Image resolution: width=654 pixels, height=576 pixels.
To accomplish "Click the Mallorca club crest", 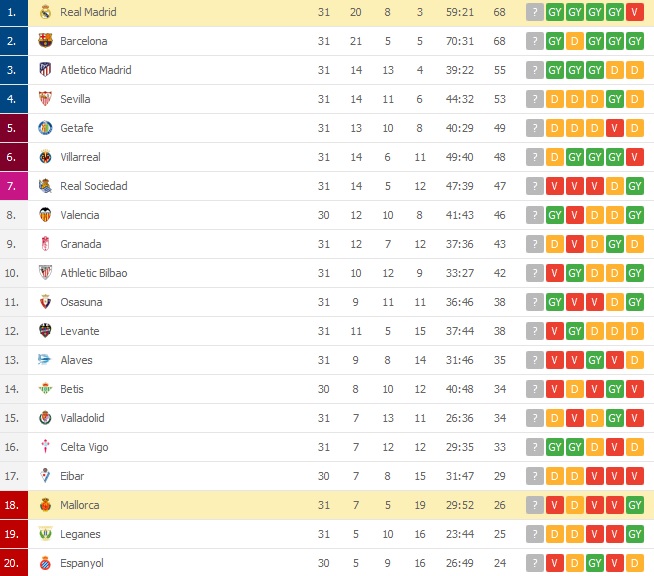I will [x=45, y=505].
